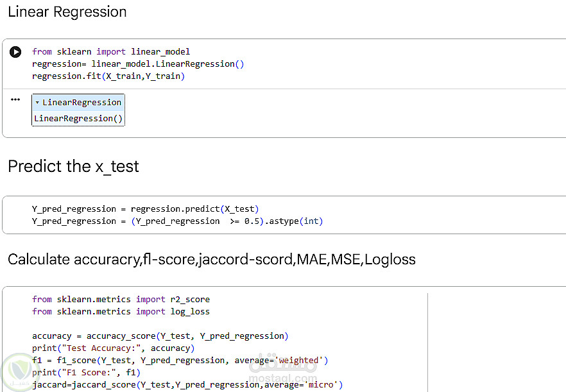This screenshot has height=392, width=566.
Task: Open the cell output options menu
Action: 15,99
